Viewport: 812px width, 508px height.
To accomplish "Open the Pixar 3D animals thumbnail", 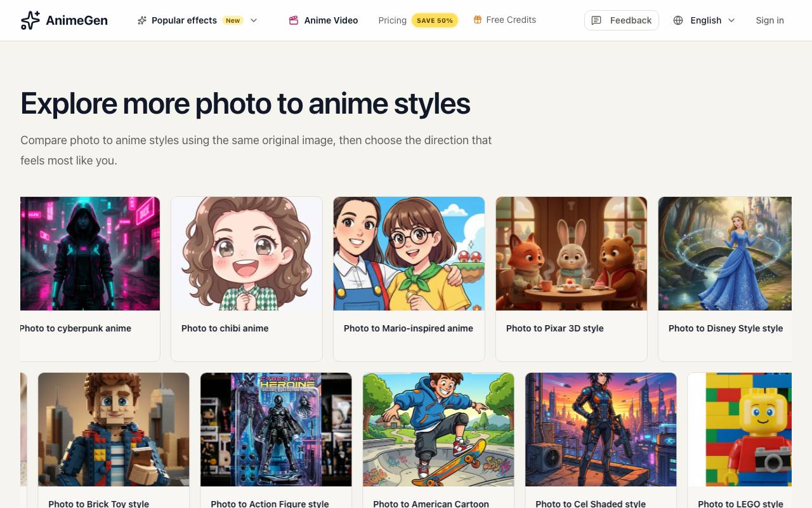I will click(572, 253).
